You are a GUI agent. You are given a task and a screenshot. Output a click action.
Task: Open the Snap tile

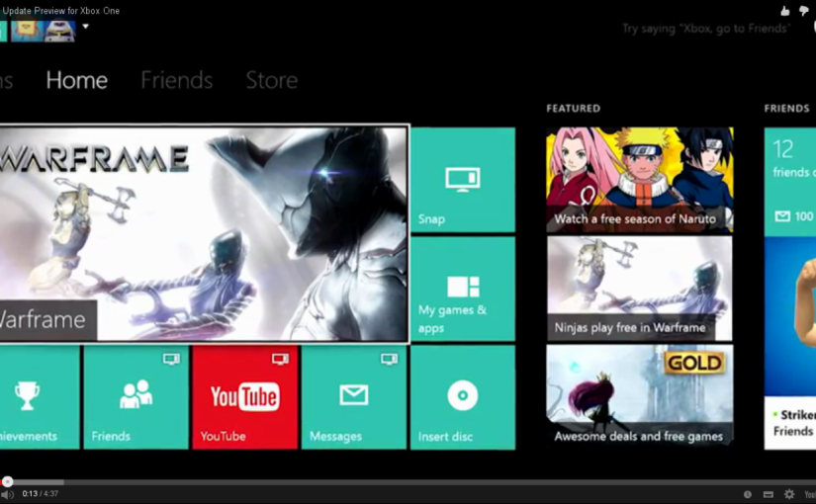(463, 180)
